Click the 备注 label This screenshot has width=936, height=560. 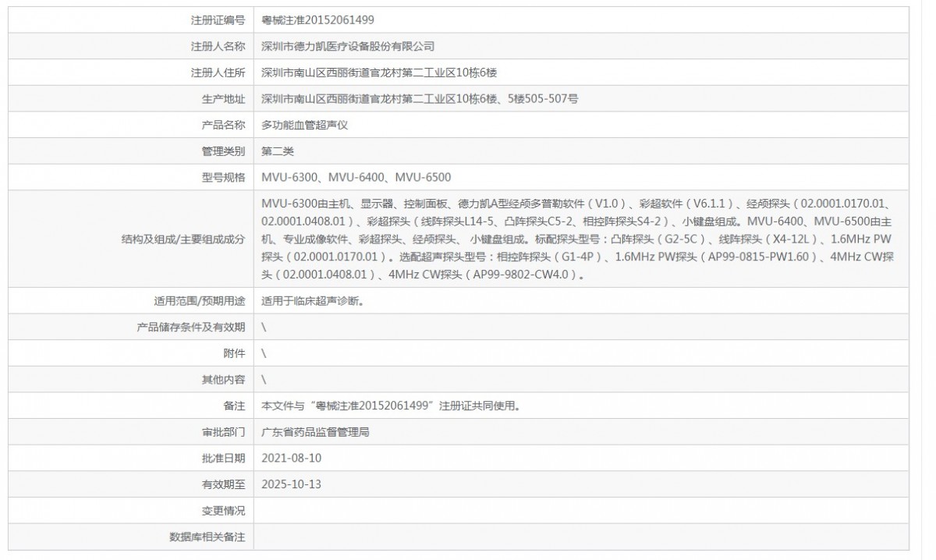(x=234, y=406)
